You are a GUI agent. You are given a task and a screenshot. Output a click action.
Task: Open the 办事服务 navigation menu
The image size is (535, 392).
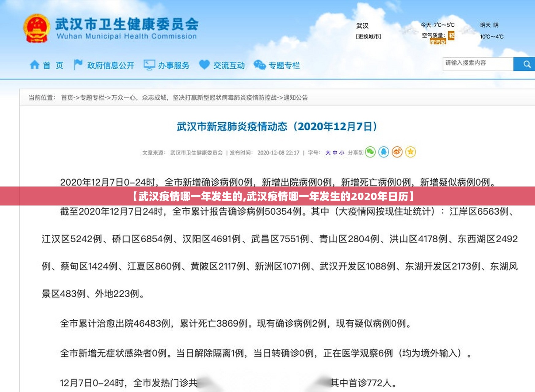point(174,66)
